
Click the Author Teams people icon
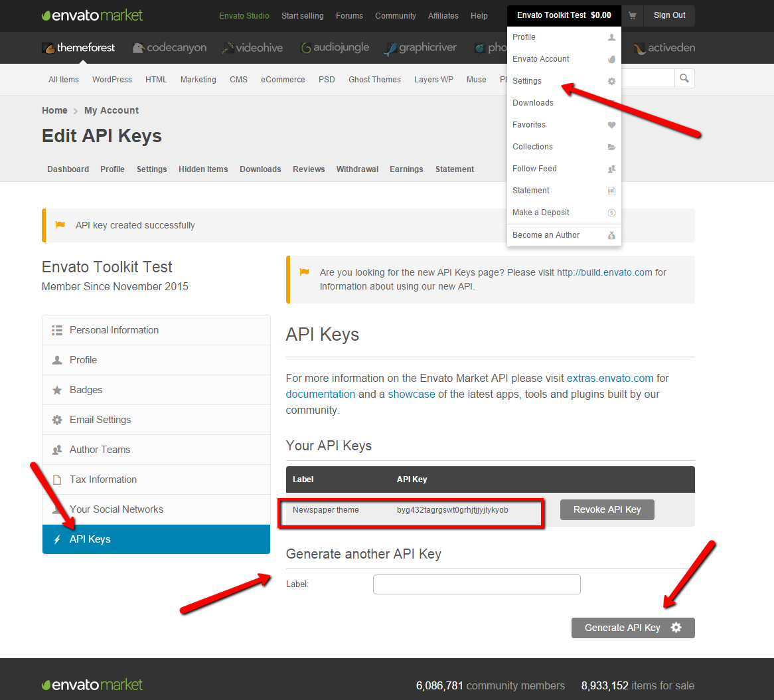pyautogui.click(x=57, y=450)
